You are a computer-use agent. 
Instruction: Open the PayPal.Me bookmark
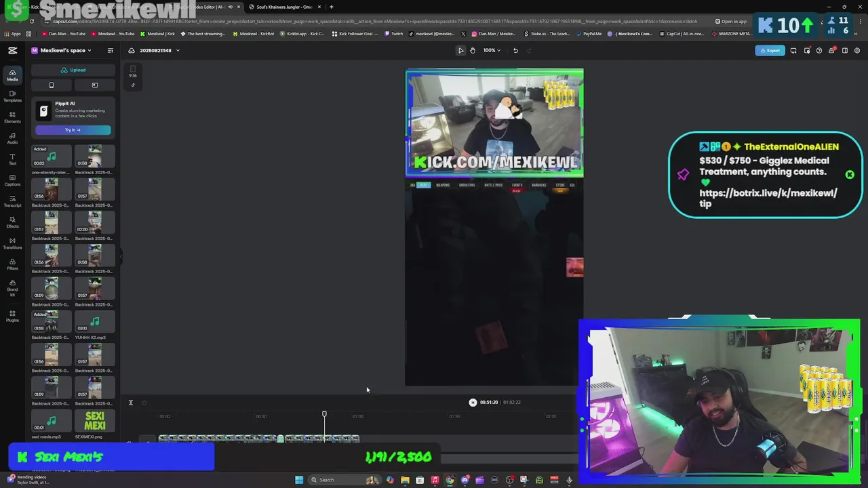pos(589,33)
